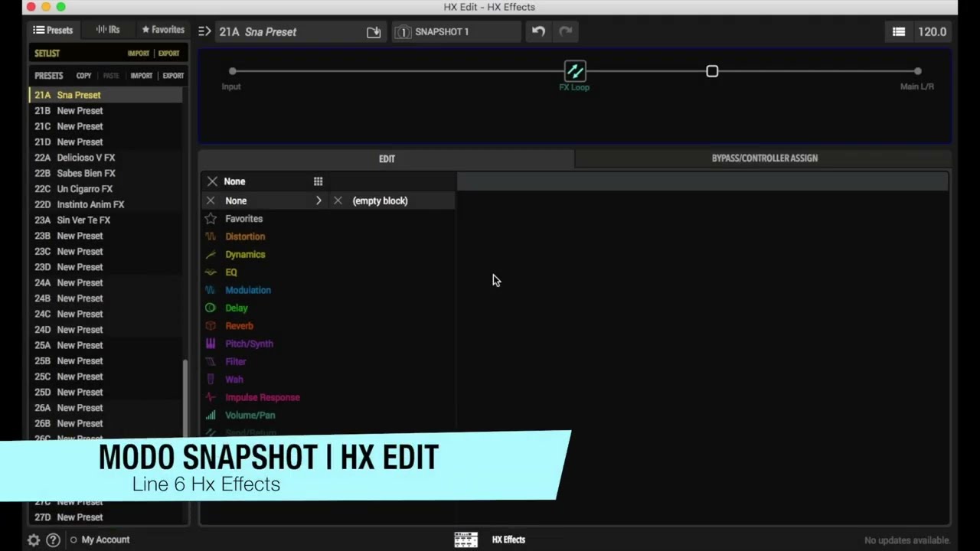Select preset 21A Sna Preset in list
Image resolution: width=980 pixels, height=551 pixels.
(x=106, y=95)
